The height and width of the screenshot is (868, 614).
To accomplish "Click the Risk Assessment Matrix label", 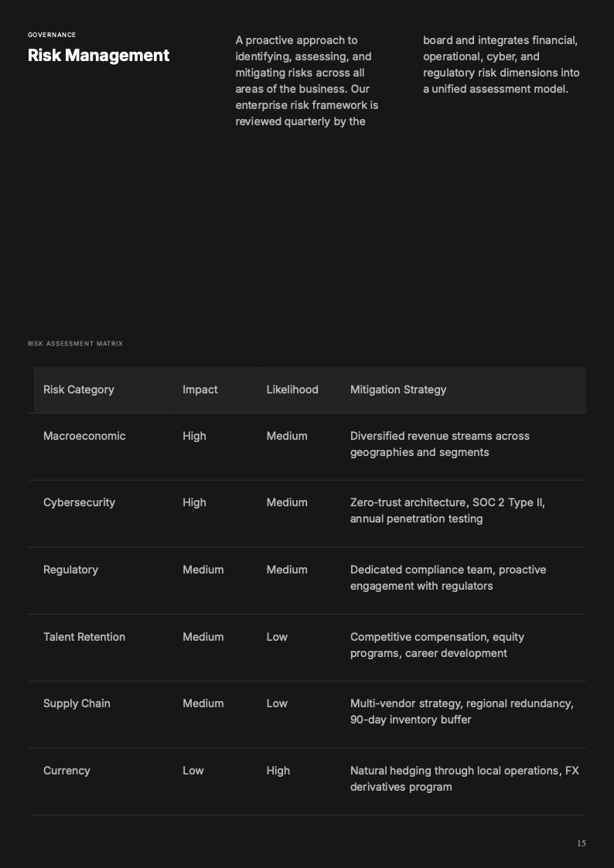I will click(75, 344).
